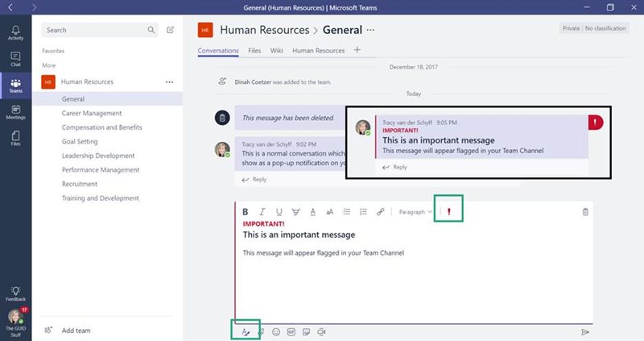Open the sticker picker
Viewport: 644px width, 341px height.
(306, 331)
